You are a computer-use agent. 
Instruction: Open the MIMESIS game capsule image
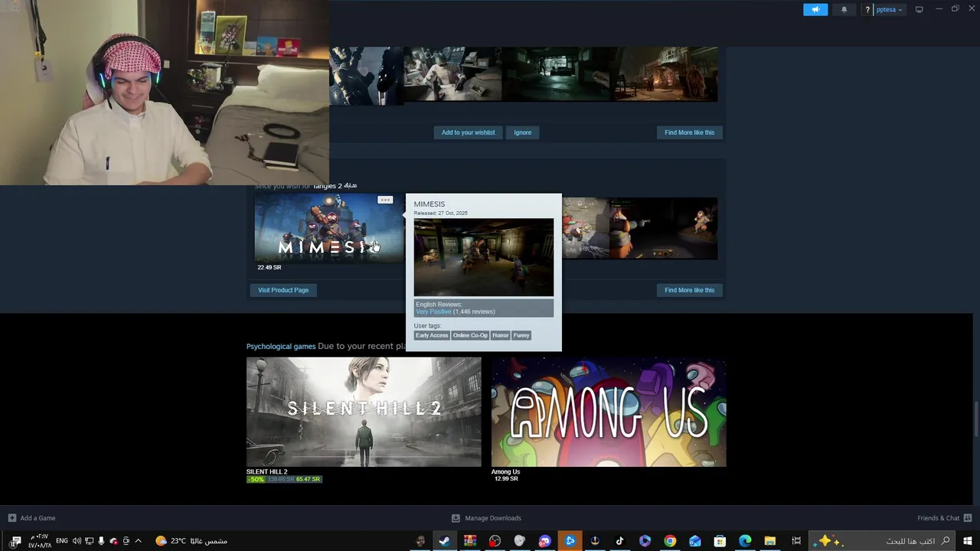pyautogui.click(x=329, y=228)
